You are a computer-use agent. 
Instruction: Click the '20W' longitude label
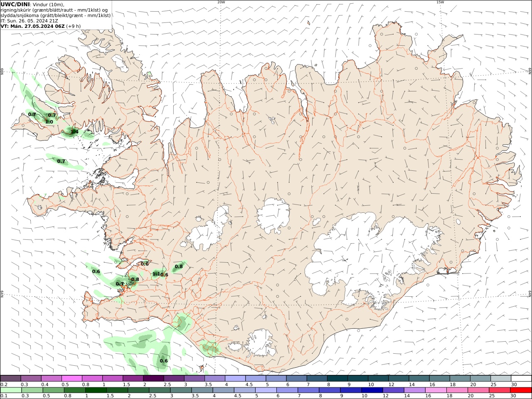click(x=221, y=2)
